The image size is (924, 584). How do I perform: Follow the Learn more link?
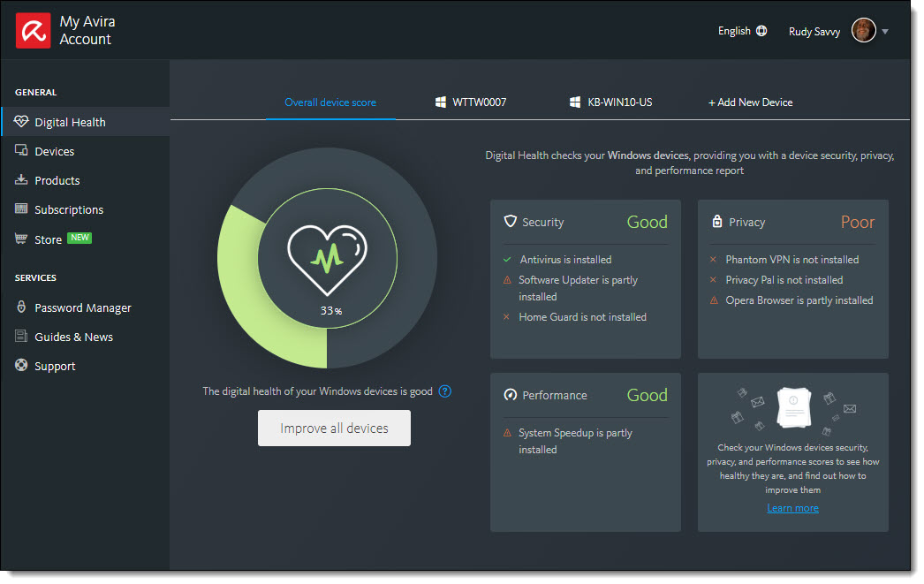click(x=792, y=508)
